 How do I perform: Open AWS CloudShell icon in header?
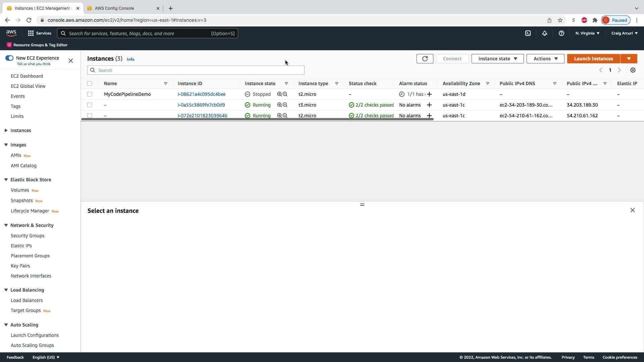tap(528, 33)
